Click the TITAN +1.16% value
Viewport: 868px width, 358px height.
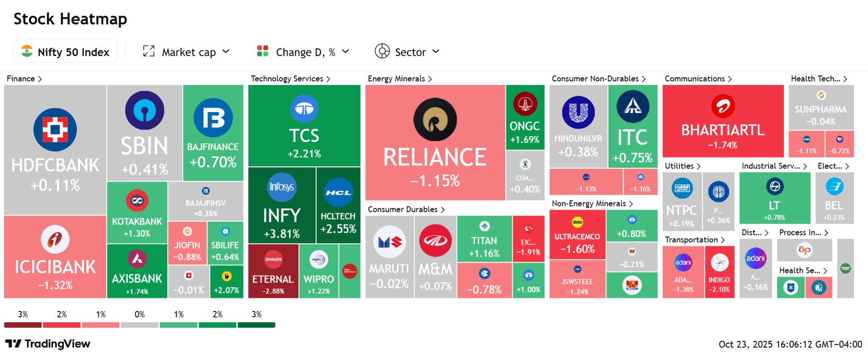[484, 254]
